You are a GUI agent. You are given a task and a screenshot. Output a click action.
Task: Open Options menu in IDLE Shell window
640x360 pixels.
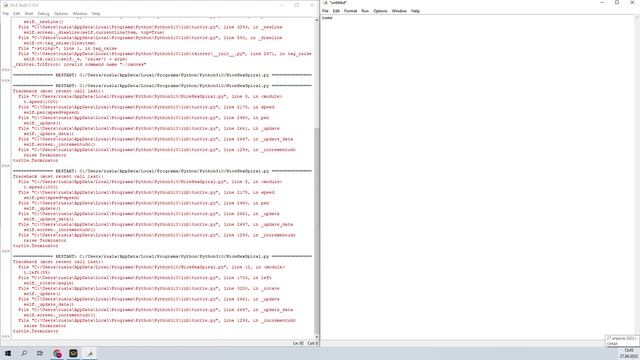tap(61, 13)
